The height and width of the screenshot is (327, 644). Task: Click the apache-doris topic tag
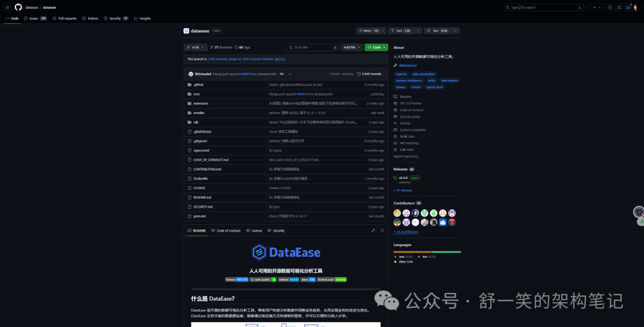435,87
